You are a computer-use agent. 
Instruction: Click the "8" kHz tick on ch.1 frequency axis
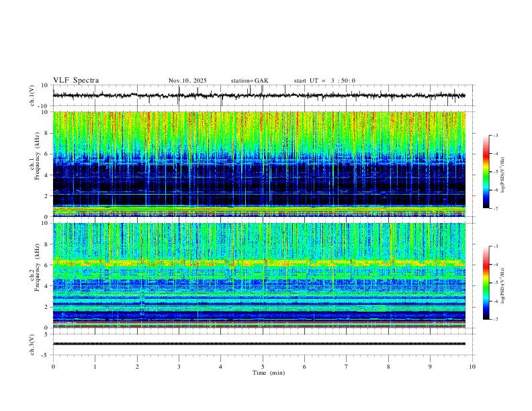47,133
